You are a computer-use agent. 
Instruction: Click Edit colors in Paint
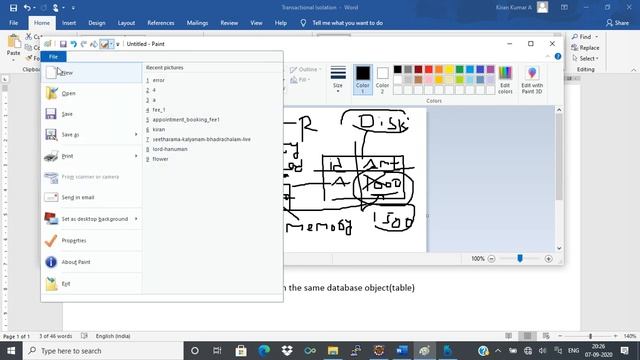[x=505, y=79]
